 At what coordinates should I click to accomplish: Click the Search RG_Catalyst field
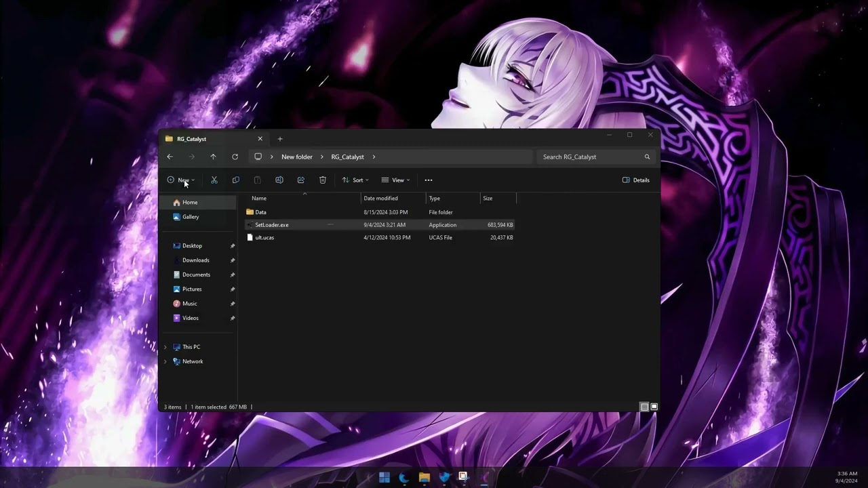[596, 157]
